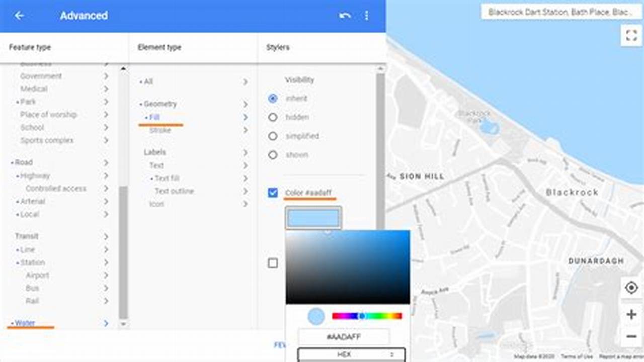Select the Transit feature type
Viewport: 644px width, 362px height.
[27, 236]
